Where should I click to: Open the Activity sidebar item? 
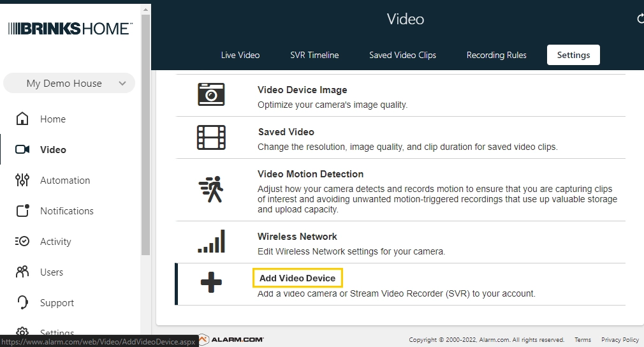tap(55, 242)
